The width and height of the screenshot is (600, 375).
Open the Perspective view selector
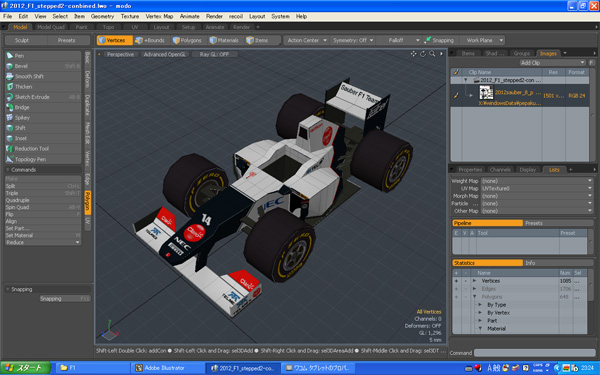point(121,54)
